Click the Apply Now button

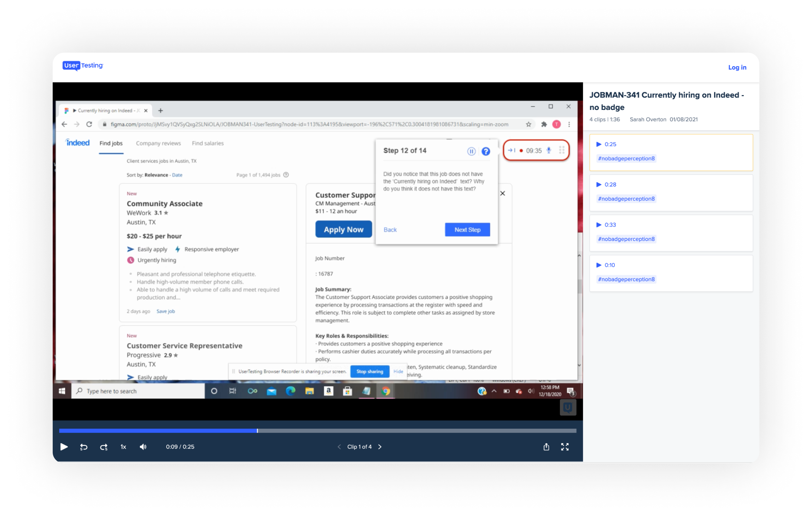344,229
